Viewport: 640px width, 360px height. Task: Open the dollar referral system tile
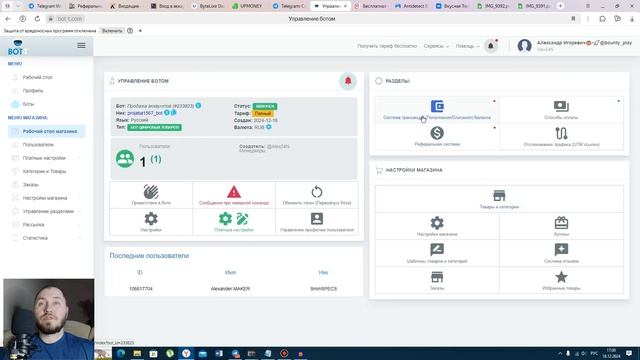pyautogui.click(x=437, y=136)
